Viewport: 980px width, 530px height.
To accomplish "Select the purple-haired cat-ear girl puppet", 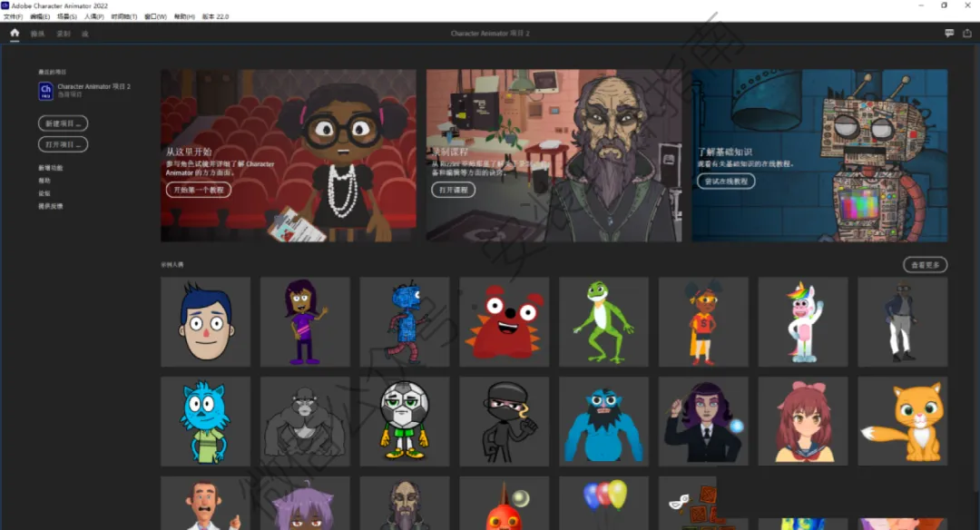I will tap(305, 503).
